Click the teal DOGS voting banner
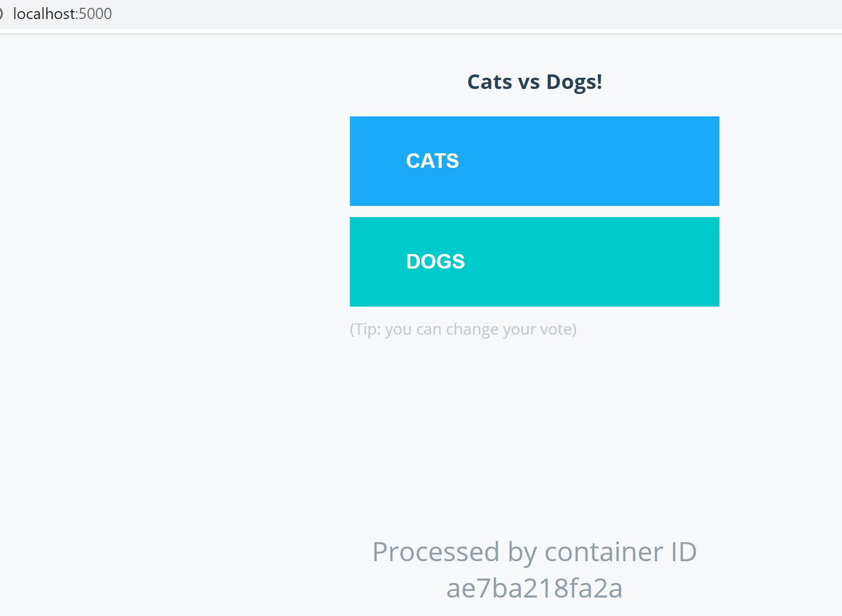Viewport: 842px width, 616px height. tap(534, 262)
